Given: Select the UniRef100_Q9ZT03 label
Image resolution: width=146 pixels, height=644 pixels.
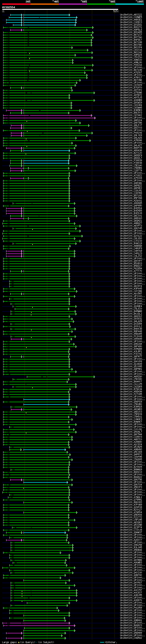Looking at the screenshot, I should (131, 128).
